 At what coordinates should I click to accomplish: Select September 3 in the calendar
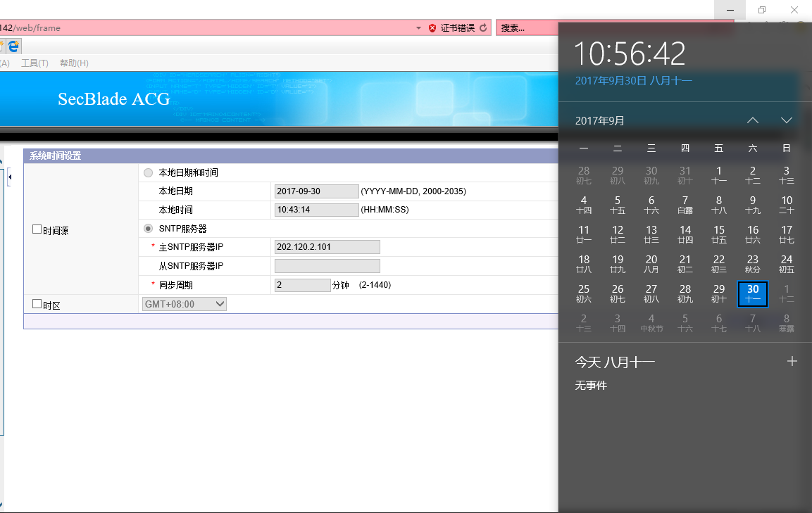[786, 175]
